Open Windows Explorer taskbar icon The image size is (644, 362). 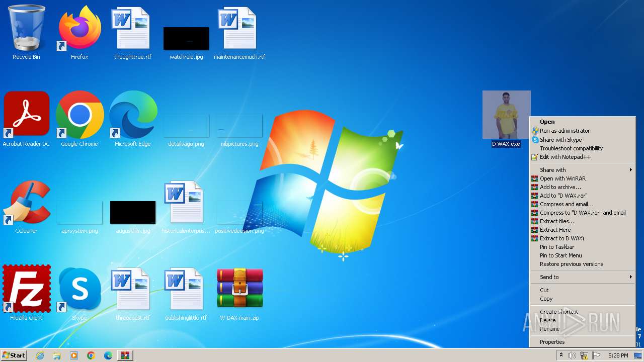57,355
